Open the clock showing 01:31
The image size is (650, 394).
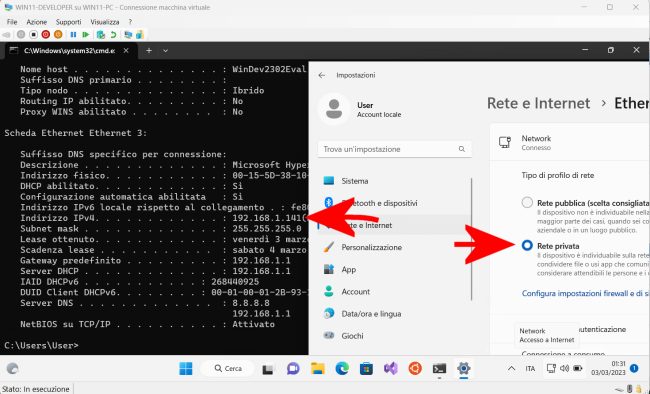click(x=608, y=368)
